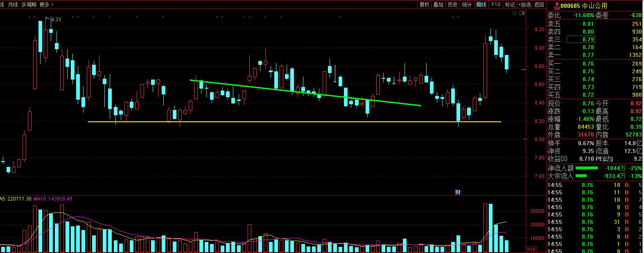
Task: Click the 买二 price 8.75
Action: click(x=588, y=71)
